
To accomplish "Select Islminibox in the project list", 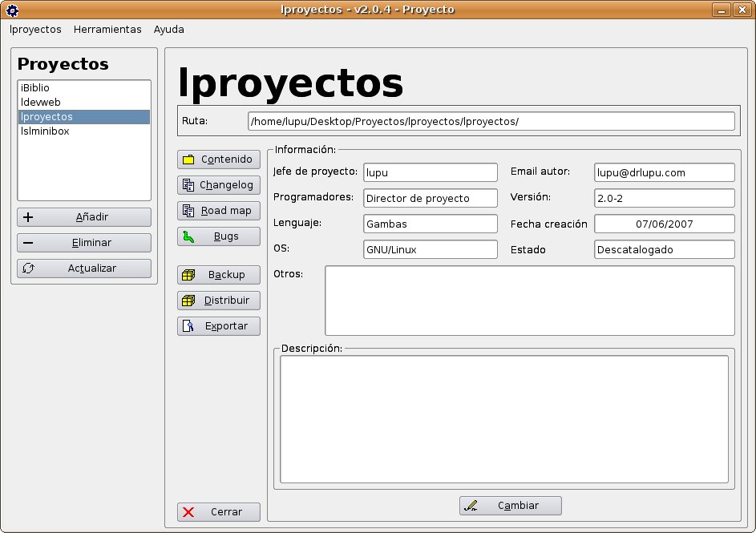I will (x=45, y=131).
